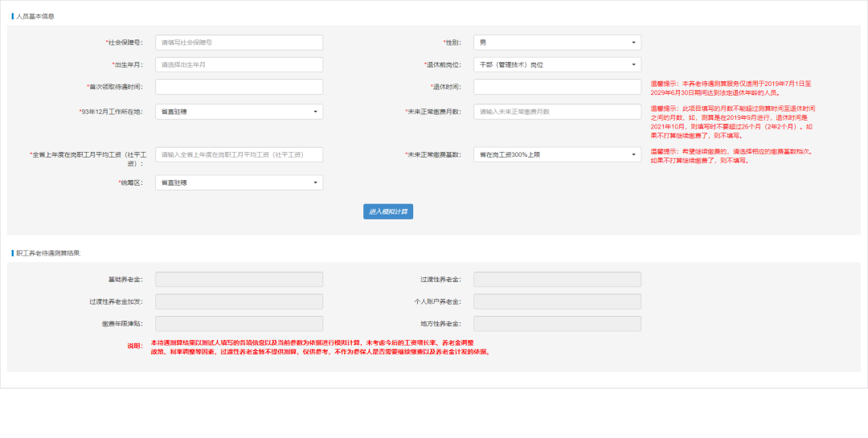Viewport: 868px width, 438px height.
Task: Select the 过渡性养老金加发 result box
Action: click(239, 301)
